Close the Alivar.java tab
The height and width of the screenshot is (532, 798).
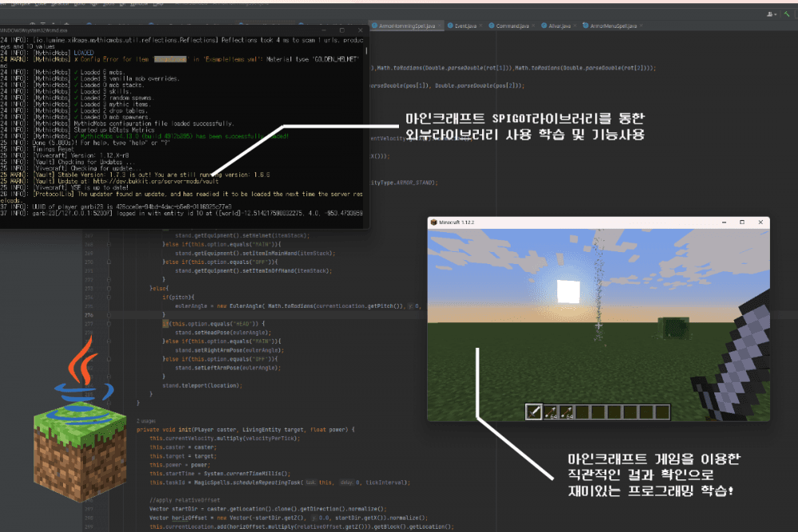tap(575, 26)
